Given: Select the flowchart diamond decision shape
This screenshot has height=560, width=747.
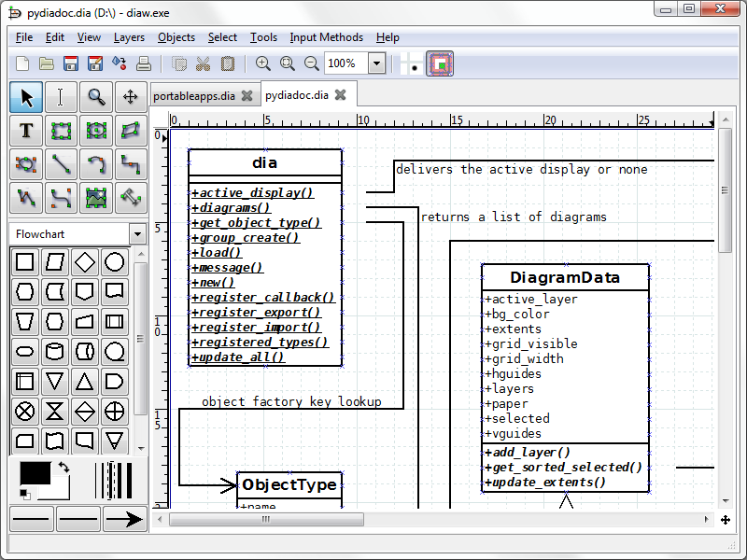Looking at the screenshot, I should [85, 261].
